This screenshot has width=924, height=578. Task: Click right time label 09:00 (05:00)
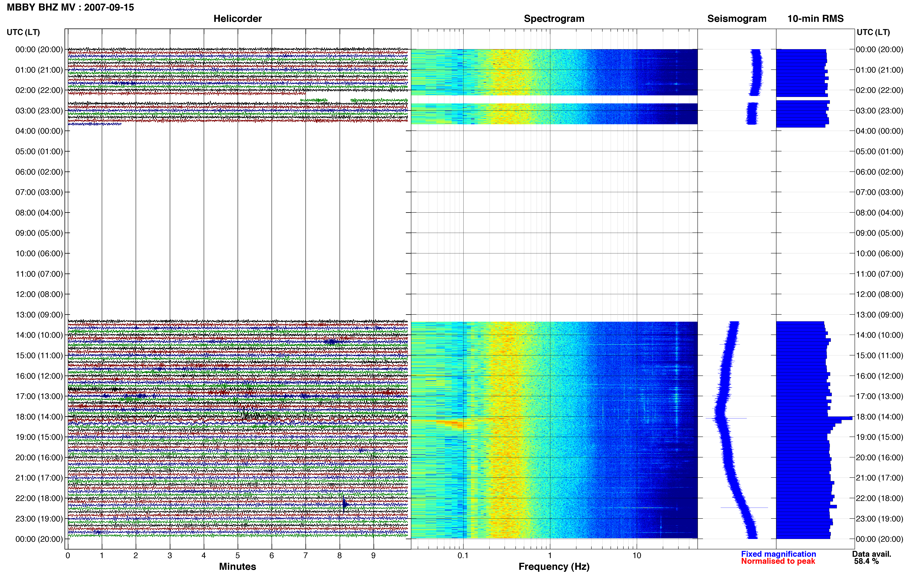click(x=879, y=233)
